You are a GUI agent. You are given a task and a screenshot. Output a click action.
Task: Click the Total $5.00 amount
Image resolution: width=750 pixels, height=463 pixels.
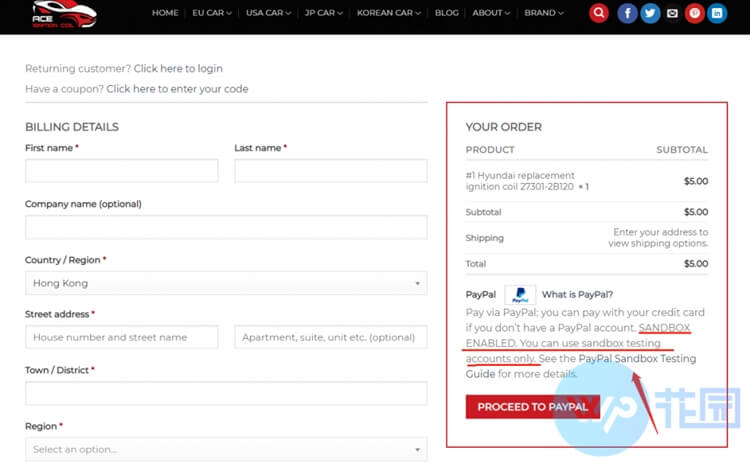tap(695, 264)
